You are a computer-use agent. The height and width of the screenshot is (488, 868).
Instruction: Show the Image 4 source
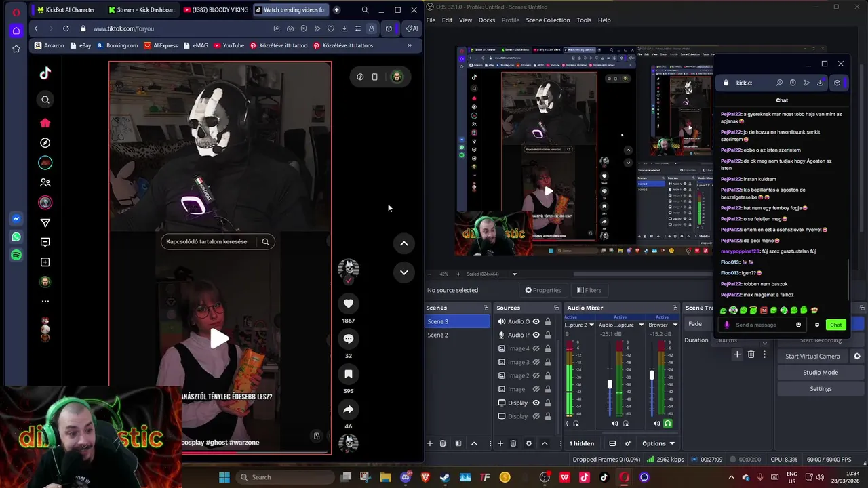click(x=536, y=348)
